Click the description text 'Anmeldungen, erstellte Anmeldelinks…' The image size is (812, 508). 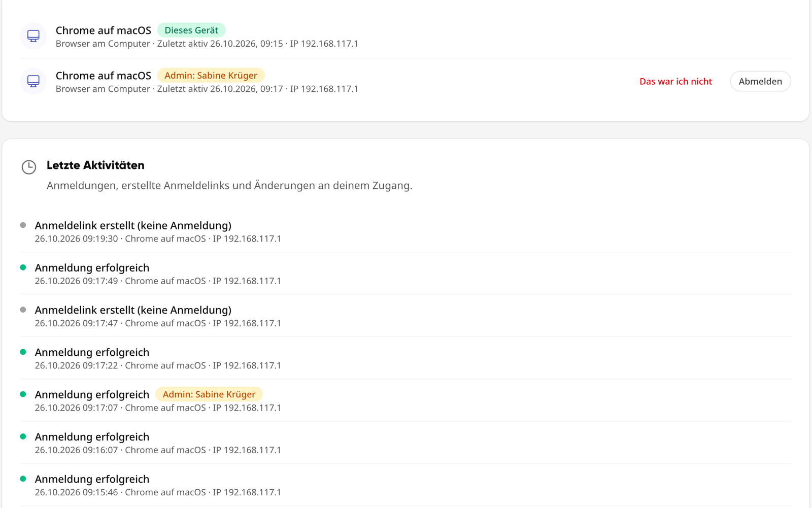tap(229, 186)
